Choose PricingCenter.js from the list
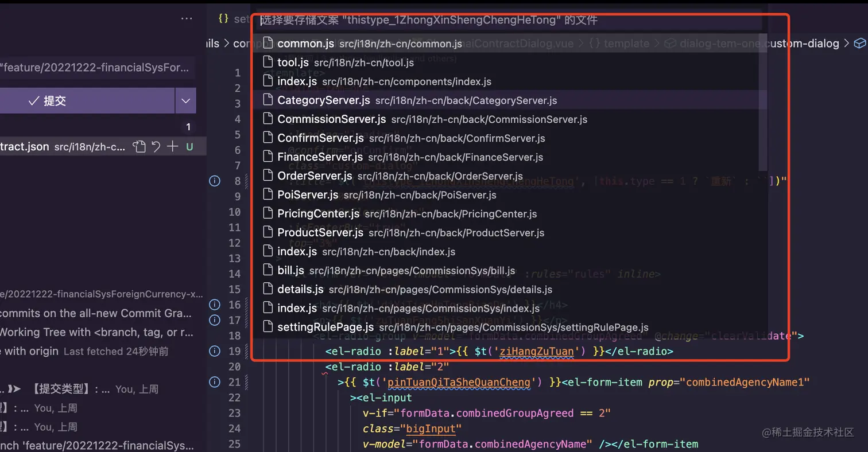Screen dimensions: 868x452 510,214
